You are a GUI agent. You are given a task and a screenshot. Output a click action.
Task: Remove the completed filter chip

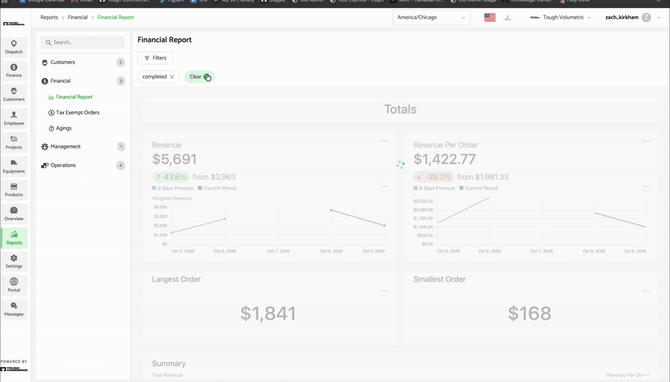[x=172, y=77]
